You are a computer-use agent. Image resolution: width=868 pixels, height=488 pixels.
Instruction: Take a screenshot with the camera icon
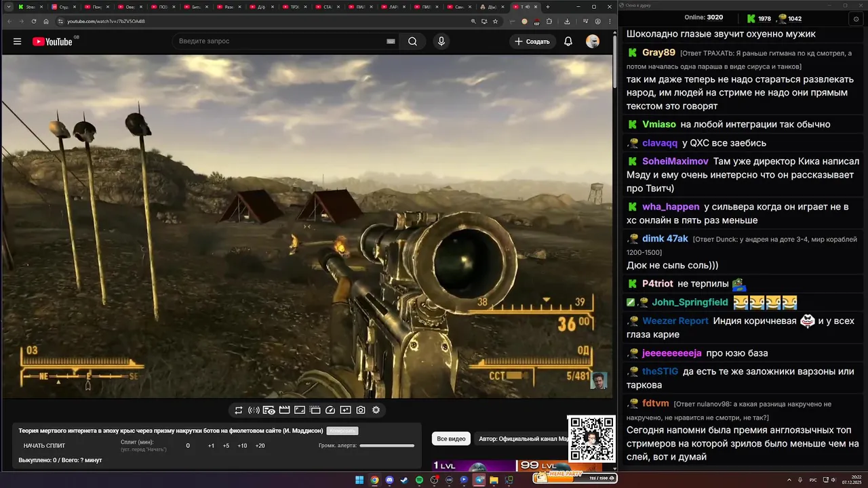(361, 410)
